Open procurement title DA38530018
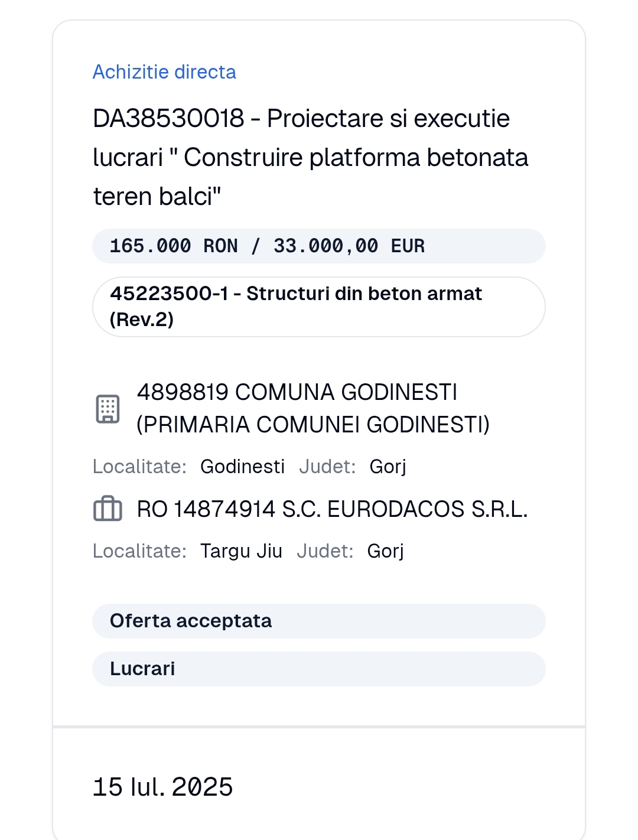Image resolution: width=638 pixels, height=840 pixels. [x=311, y=157]
